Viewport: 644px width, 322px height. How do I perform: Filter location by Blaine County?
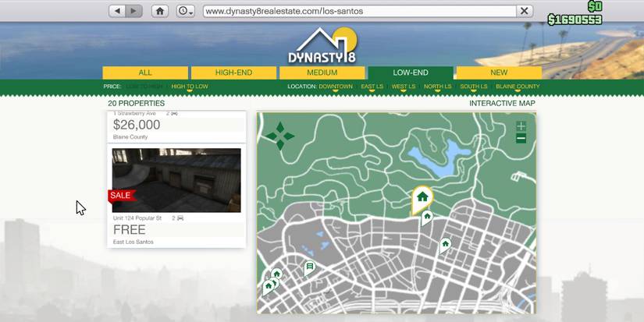click(x=518, y=87)
